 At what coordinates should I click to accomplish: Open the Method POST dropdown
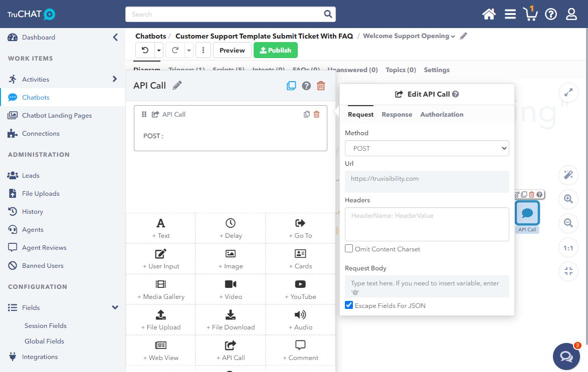click(x=427, y=148)
